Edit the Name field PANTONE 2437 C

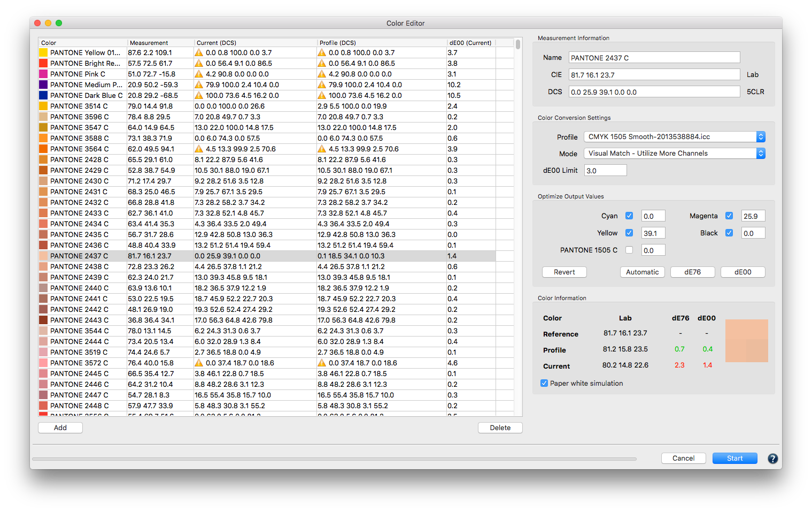pyautogui.click(x=654, y=57)
